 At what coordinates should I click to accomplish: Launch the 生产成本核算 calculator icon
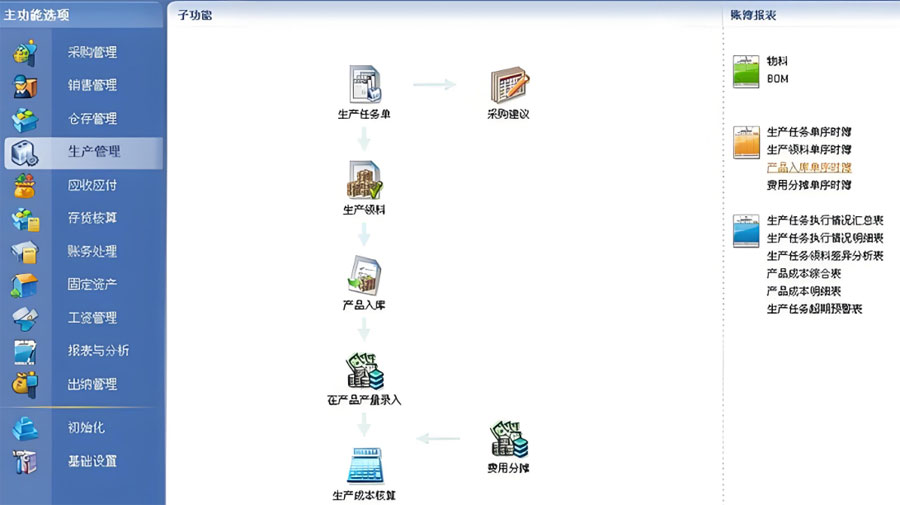click(x=364, y=465)
